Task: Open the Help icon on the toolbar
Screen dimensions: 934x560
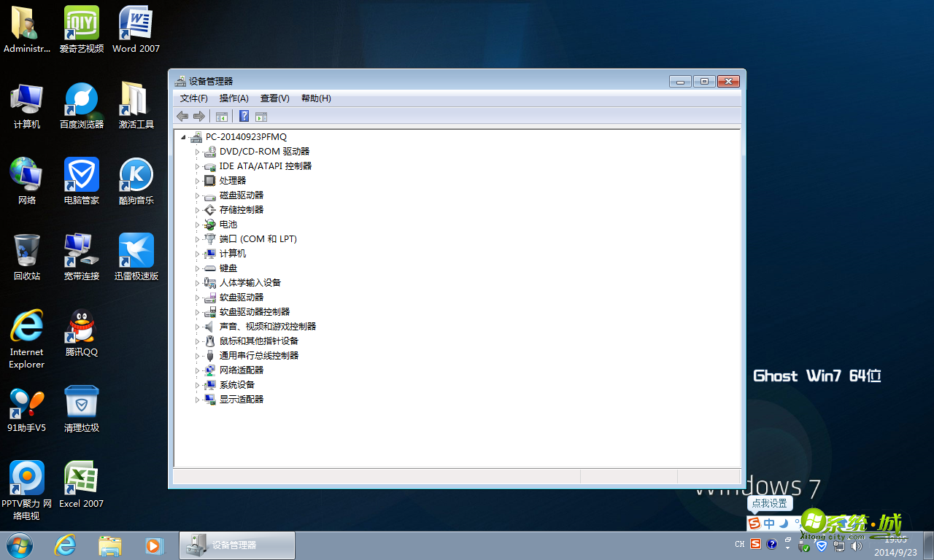Action: coord(244,116)
